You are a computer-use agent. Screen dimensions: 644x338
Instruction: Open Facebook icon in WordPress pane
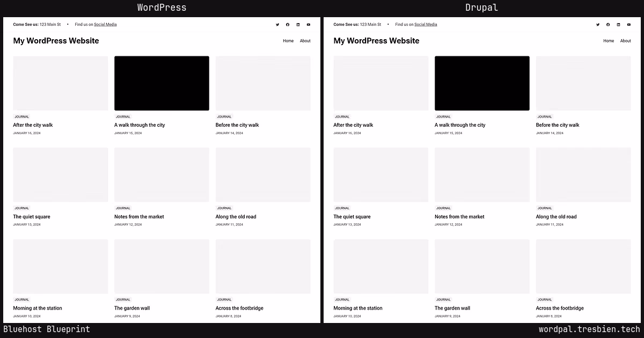(288, 25)
